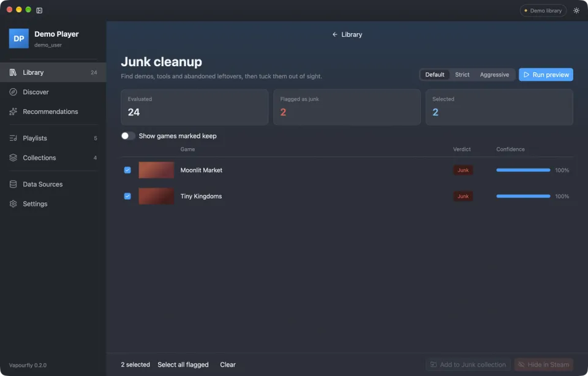This screenshot has height=376, width=588.
Task: Open Library in the sidebar
Action: [x=53, y=72]
